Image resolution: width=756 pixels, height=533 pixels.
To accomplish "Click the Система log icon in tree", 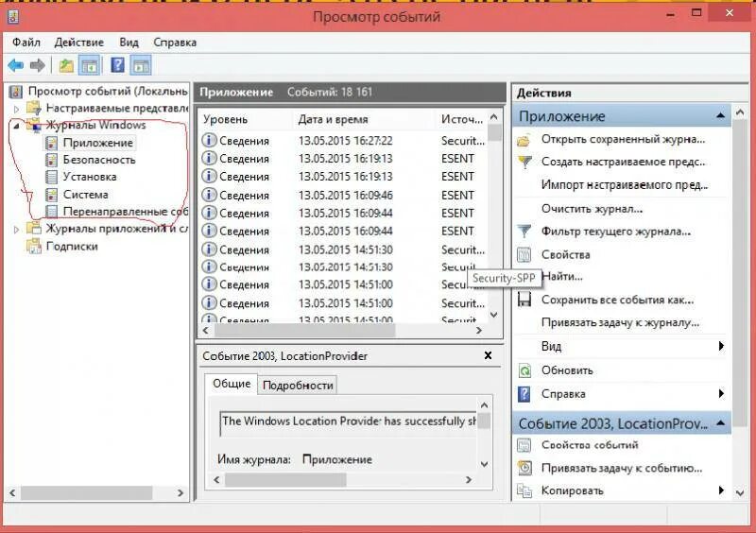I will pos(51,195).
